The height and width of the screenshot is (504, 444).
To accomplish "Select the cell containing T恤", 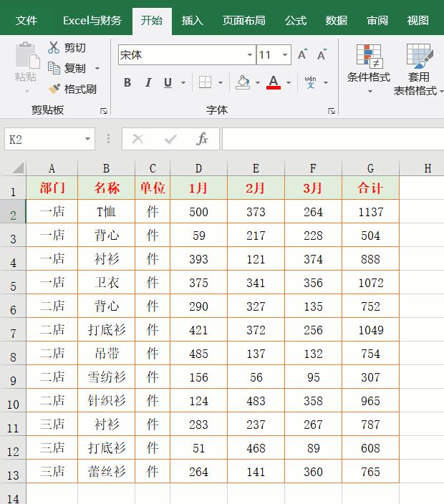I will point(106,211).
